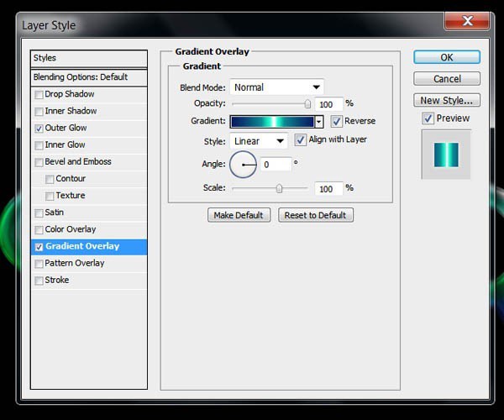Click the Angle dial control
The width and height of the screenshot is (504, 420).
(243, 165)
